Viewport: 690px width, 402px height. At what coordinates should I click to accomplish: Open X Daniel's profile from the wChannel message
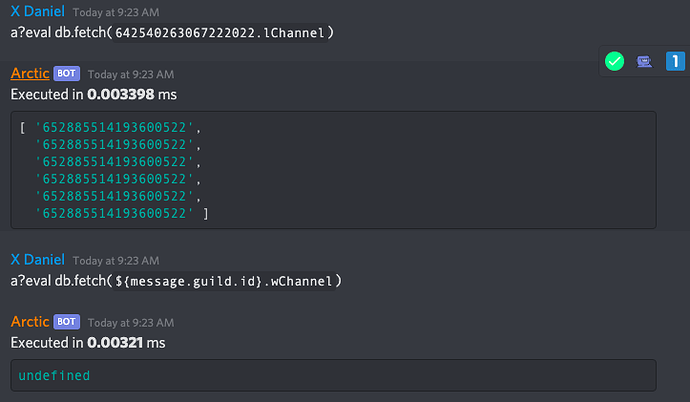37,259
